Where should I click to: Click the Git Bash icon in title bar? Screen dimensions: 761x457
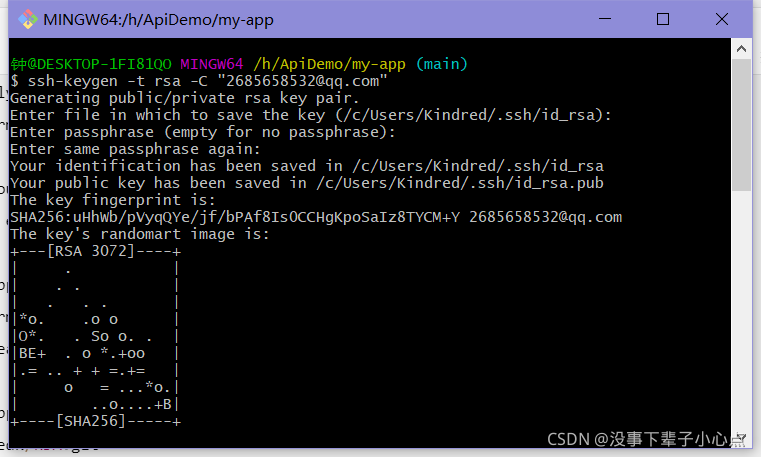(x=28, y=19)
